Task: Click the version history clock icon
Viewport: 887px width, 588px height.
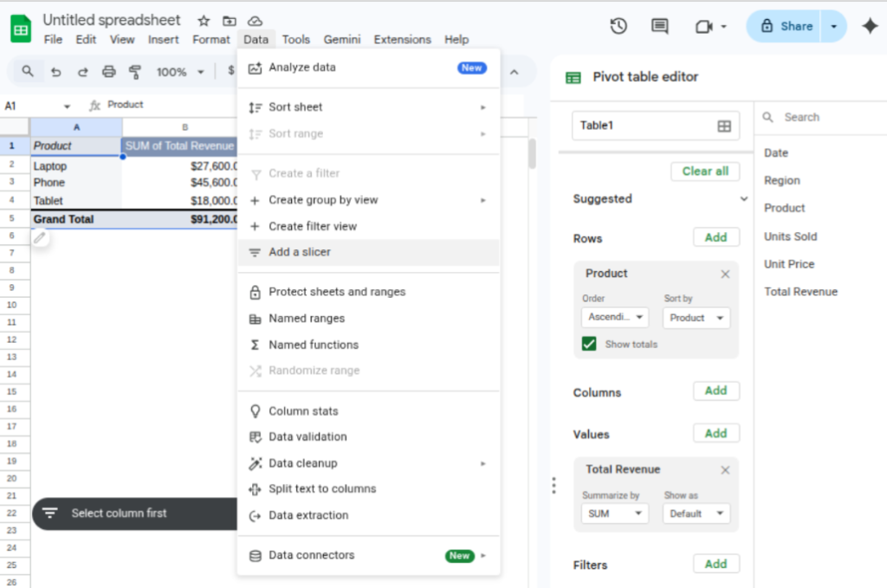Action: 618,26
